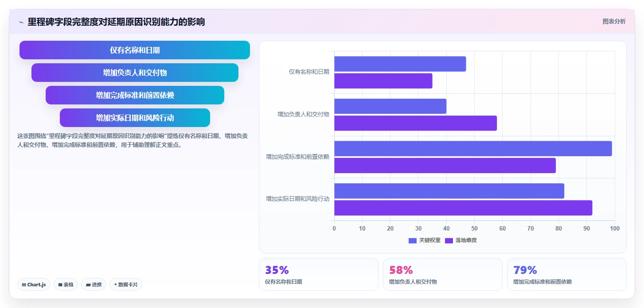Select the 增加负责人和交付物 funnel stage
The width and height of the screenshot is (644, 308).
pos(135,73)
